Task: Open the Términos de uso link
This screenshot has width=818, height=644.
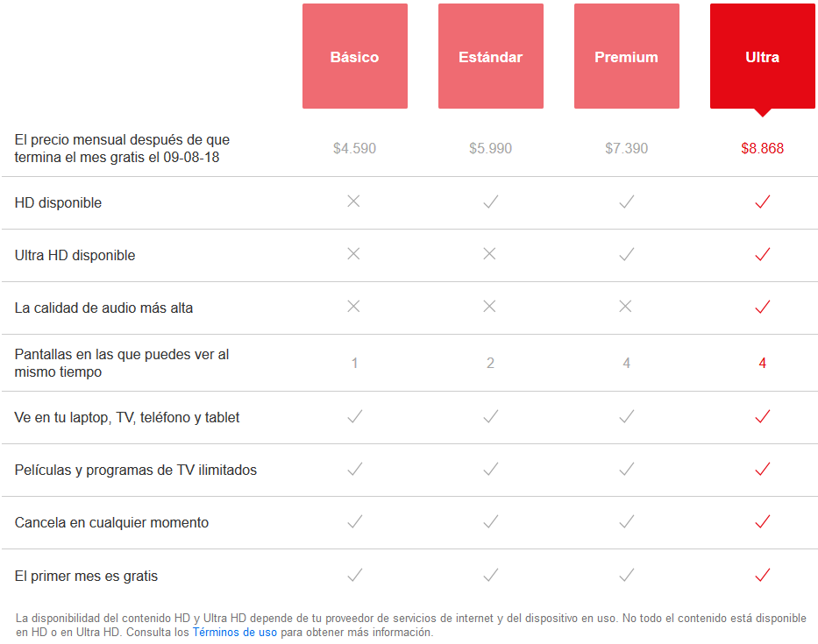Action: coord(235,632)
